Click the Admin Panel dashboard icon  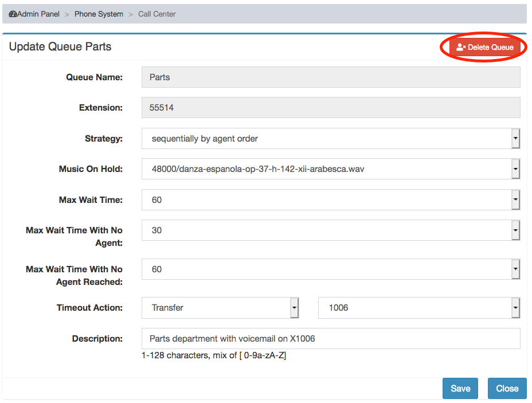(x=13, y=14)
